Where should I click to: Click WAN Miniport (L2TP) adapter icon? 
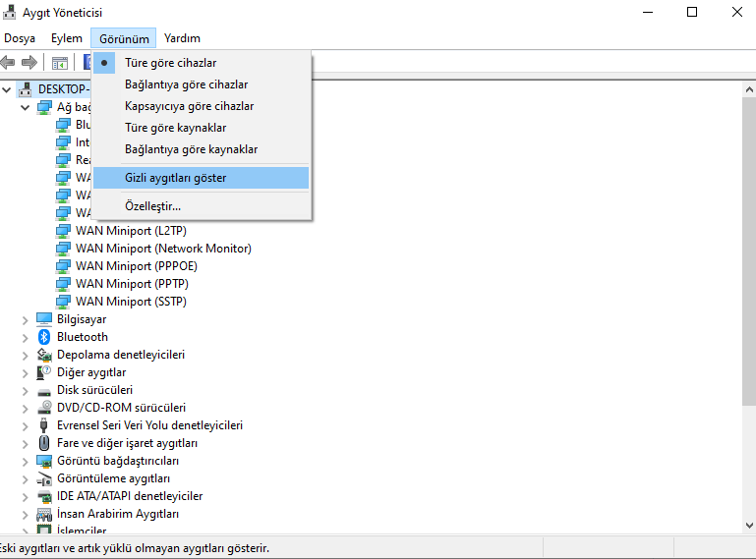pyautogui.click(x=63, y=231)
